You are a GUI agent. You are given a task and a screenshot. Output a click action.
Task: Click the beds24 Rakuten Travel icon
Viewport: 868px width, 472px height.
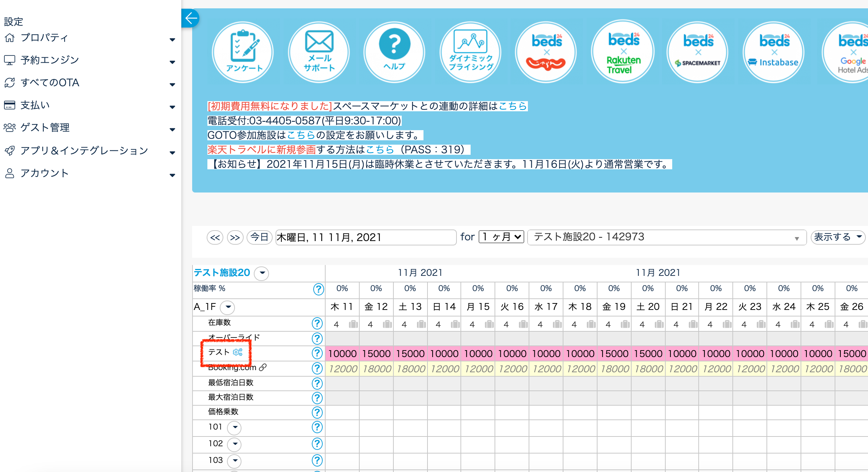click(x=623, y=52)
